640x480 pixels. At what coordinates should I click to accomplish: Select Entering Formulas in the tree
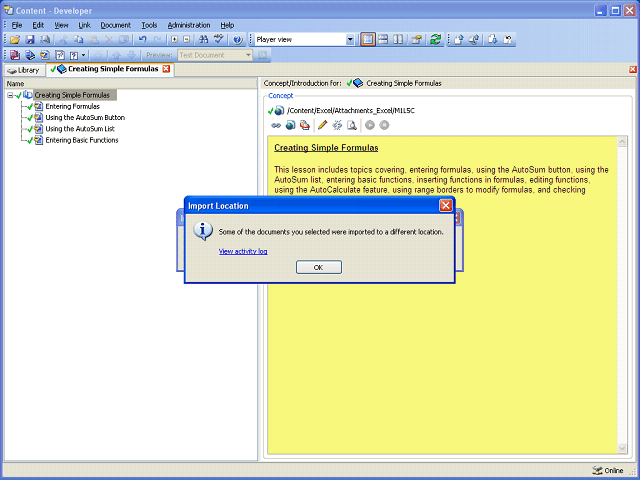tap(72, 107)
